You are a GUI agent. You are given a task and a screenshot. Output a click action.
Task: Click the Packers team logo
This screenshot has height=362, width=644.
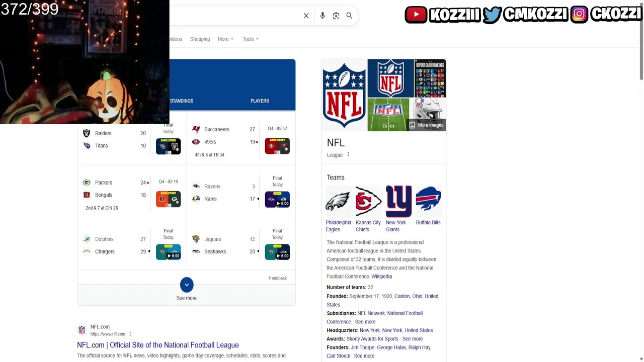(87, 183)
